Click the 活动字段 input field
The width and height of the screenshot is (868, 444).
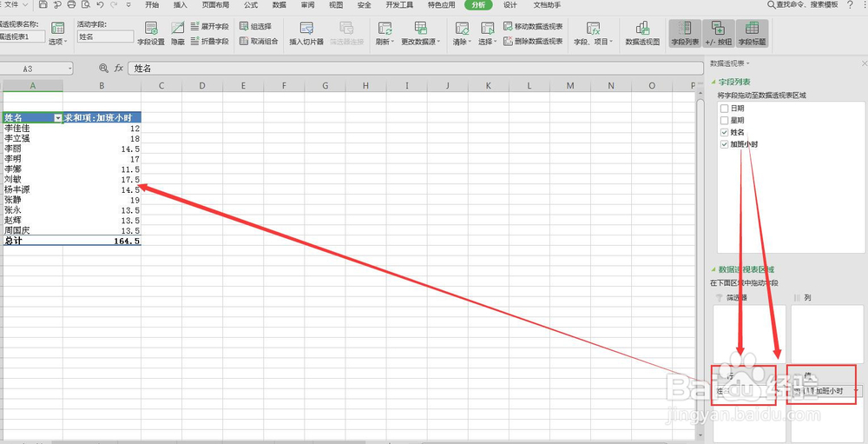click(105, 36)
